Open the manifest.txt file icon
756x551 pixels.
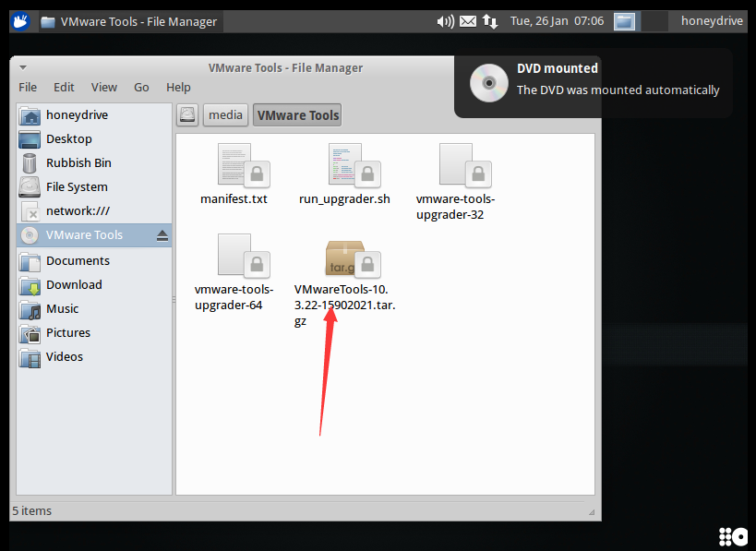(243, 165)
